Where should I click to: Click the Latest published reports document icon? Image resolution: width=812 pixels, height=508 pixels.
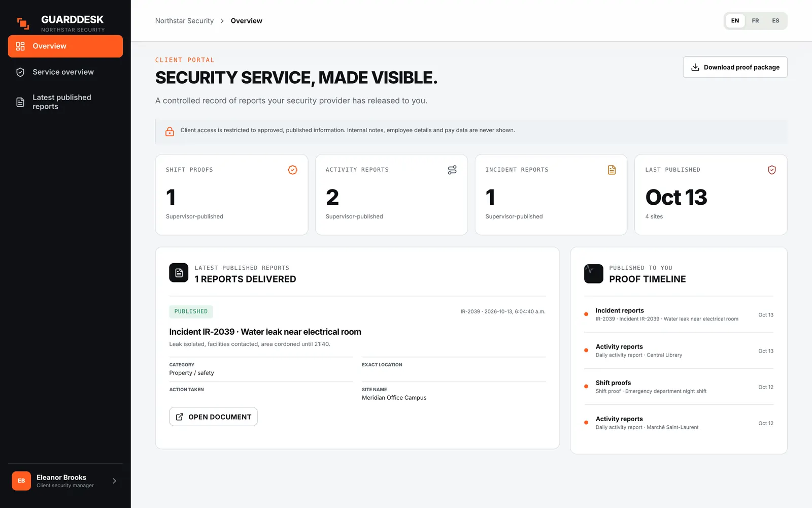20,102
